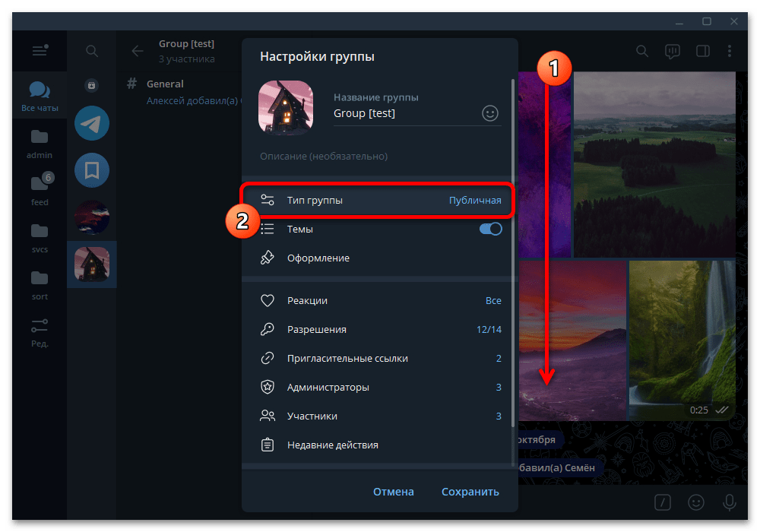Select the All chats folder
The image size is (760, 532).
point(40,97)
